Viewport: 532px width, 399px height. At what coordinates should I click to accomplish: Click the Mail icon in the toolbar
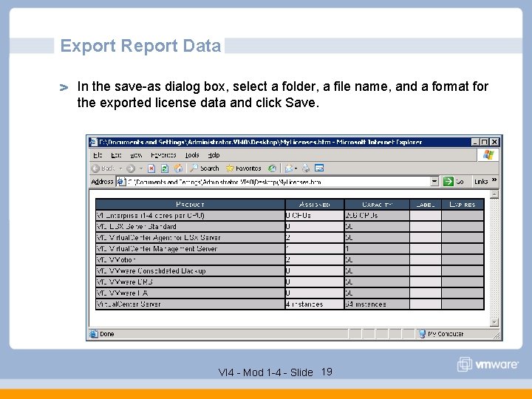pos(289,168)
